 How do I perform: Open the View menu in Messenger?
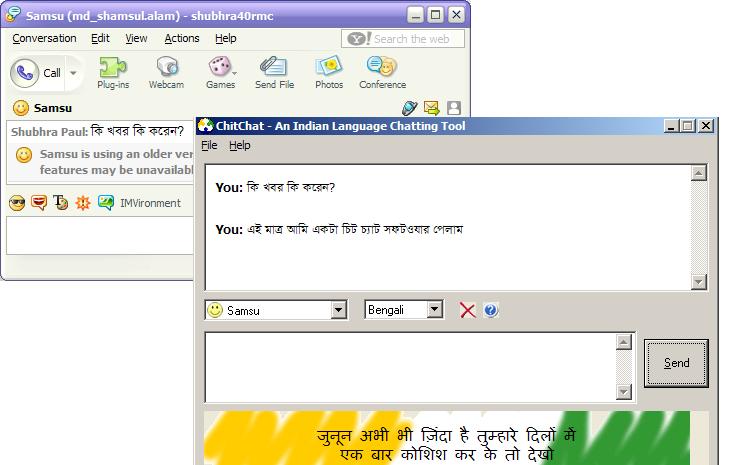click(136, 38)
